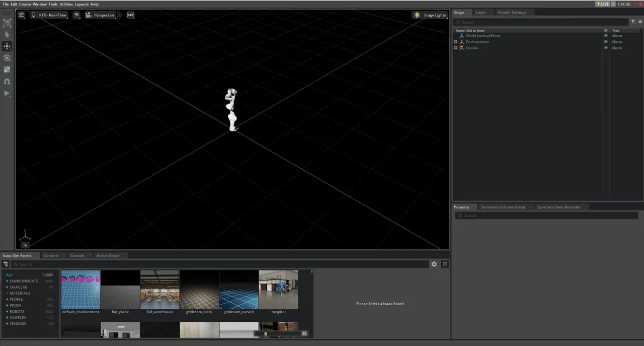Activate the Selection arrow tool
The image size is (644, 346).
(x=7, y=34)
